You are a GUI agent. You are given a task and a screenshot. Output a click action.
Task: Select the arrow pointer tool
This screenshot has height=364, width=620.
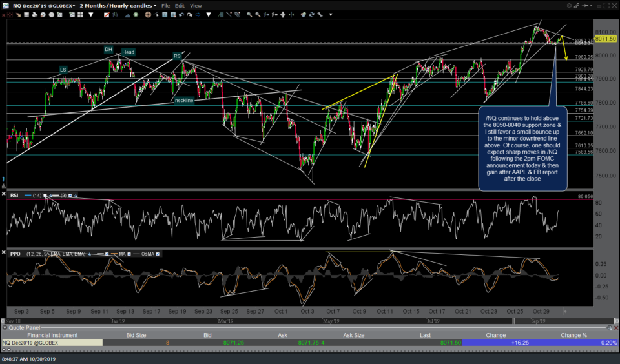click(156, 15)
